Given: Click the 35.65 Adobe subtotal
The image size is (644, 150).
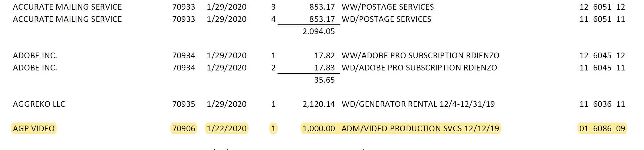Looking at the screenshot, I should coord(324,80).
